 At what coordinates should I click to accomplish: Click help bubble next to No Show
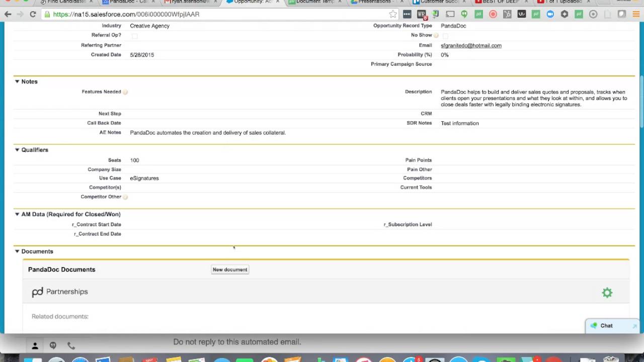(436, 36)
